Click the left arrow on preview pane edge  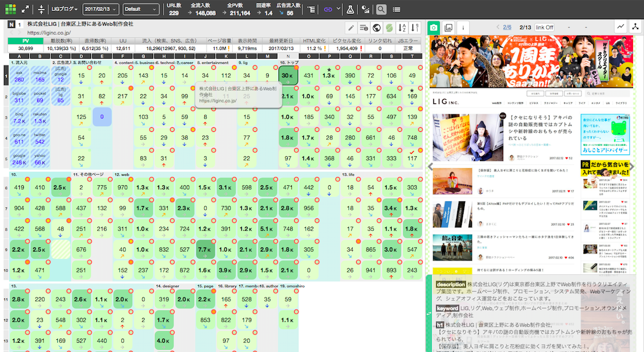point(430,167)
